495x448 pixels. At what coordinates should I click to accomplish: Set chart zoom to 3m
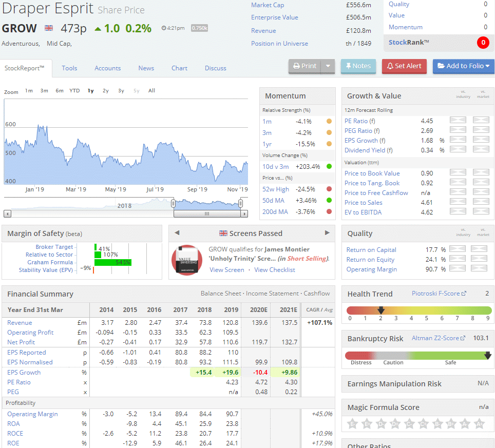(44, 90)
